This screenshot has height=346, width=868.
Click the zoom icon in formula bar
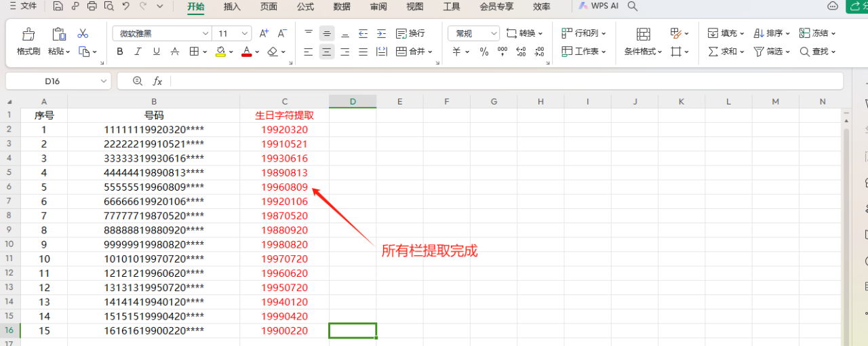point(138,81)
